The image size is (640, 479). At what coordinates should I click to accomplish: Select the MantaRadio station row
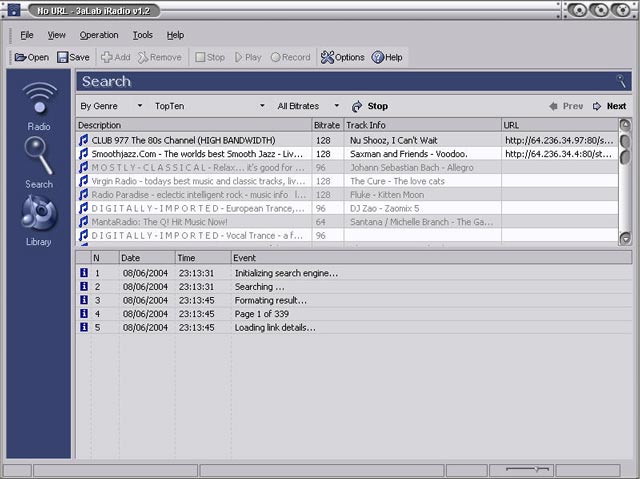point(347,222)
